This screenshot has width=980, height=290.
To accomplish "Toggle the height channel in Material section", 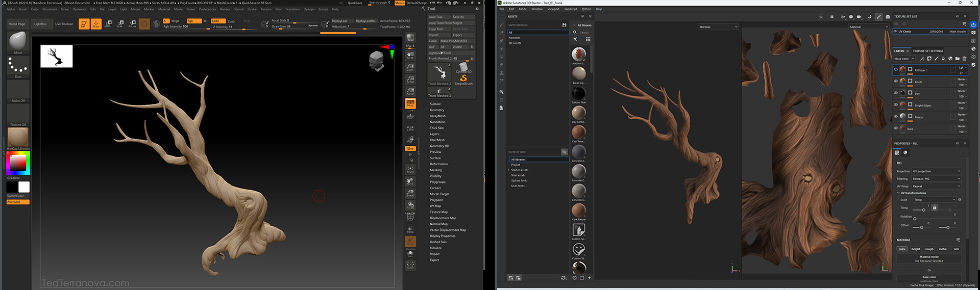I will coord(916,249).
